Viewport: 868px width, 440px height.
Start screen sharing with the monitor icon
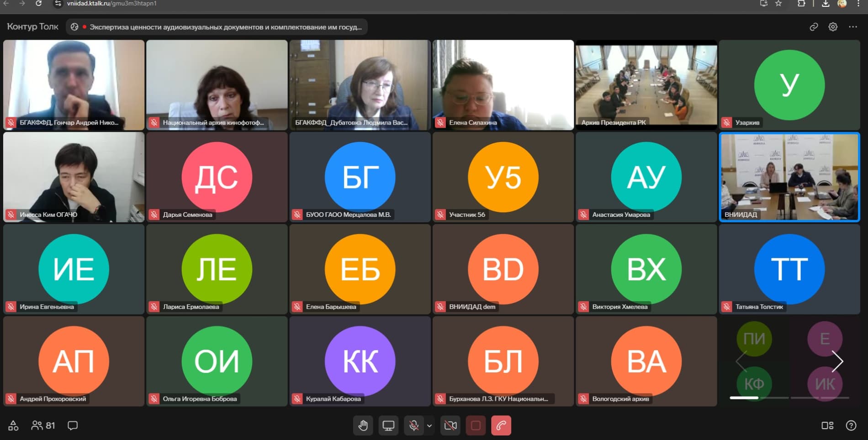pos(388,425)
